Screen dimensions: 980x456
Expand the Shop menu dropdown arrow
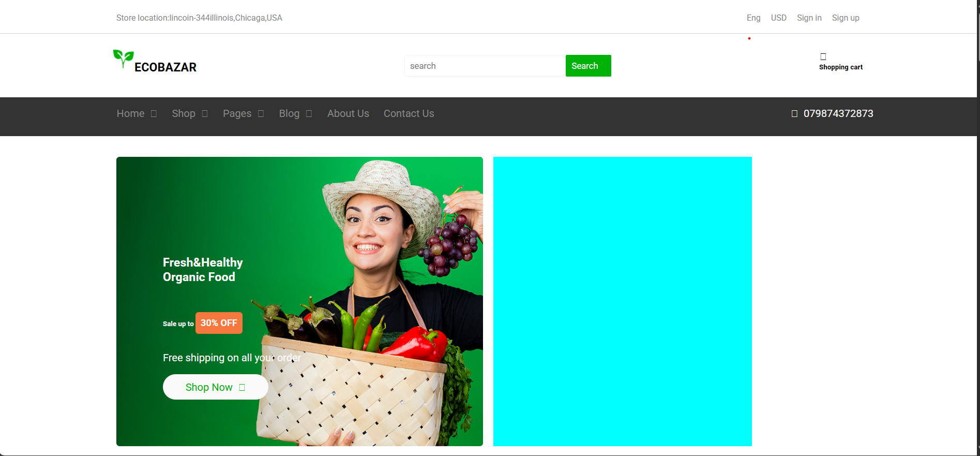pyautogui.click(x=205, y=114)
